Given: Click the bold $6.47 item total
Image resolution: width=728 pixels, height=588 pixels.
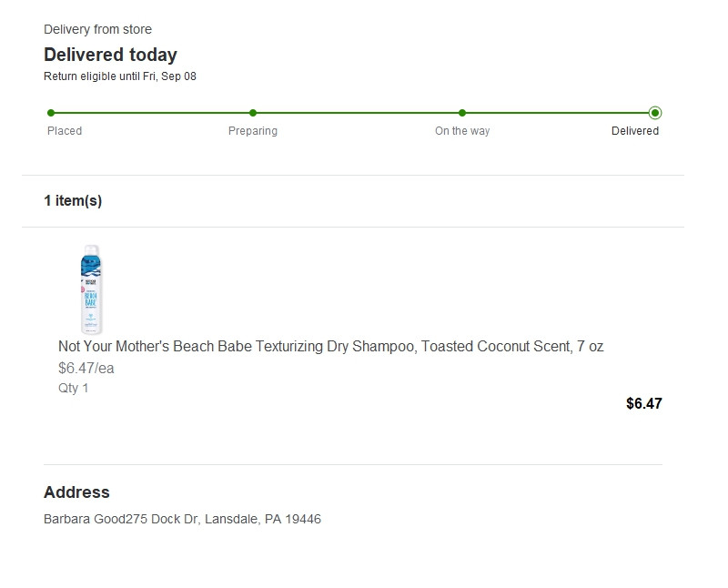Looking at the screenshot, I should (644, 403).
